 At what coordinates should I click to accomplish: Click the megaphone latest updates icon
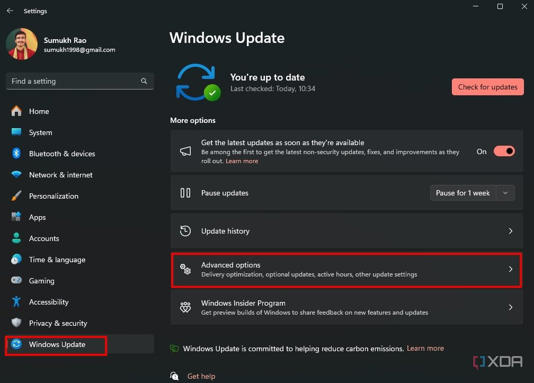click(186, 151)
